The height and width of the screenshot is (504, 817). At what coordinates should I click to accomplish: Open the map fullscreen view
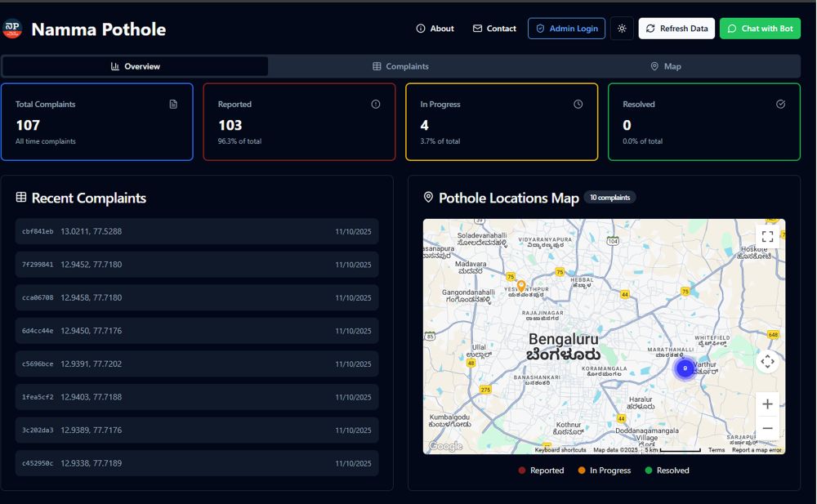tap(767, 236)
